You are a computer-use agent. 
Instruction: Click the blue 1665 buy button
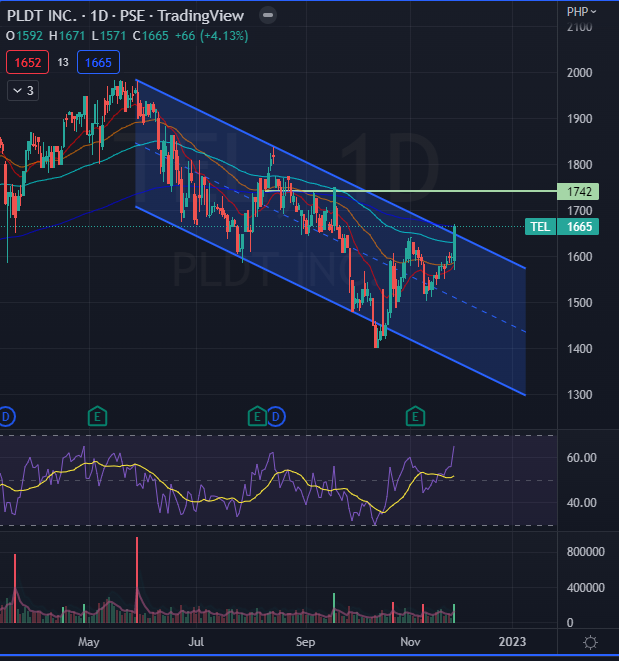98,62
